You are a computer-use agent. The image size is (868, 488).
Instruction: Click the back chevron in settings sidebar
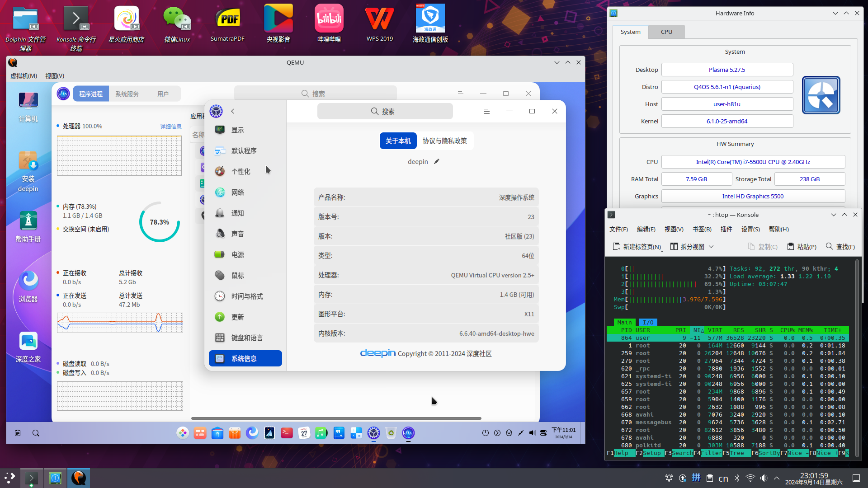point(233,111)
